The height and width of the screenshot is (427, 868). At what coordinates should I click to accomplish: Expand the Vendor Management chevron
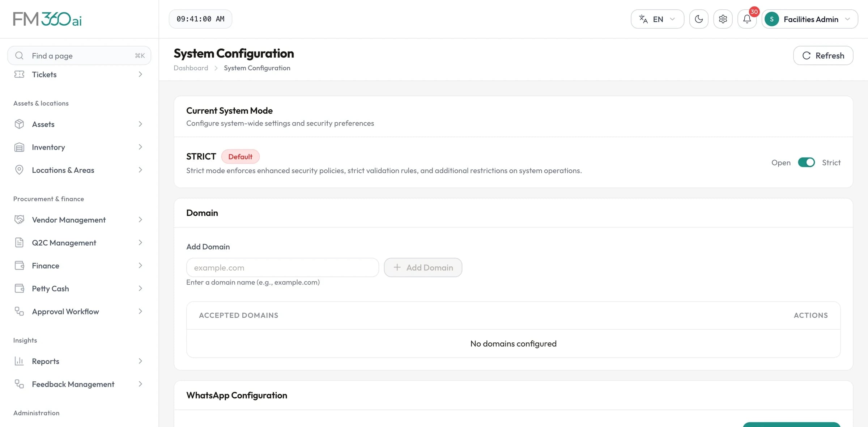140,220
